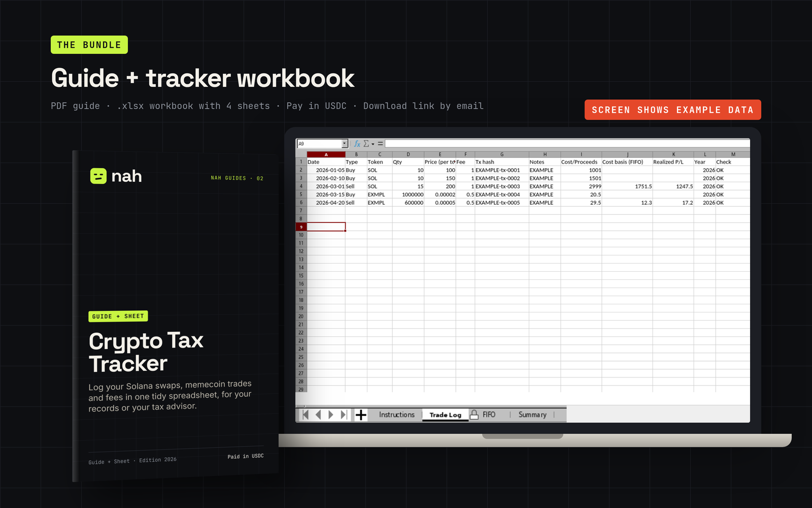This screenshot has width=812, height=508.
Task: Go to the next sheet arrow
Action: click(331, 415)
